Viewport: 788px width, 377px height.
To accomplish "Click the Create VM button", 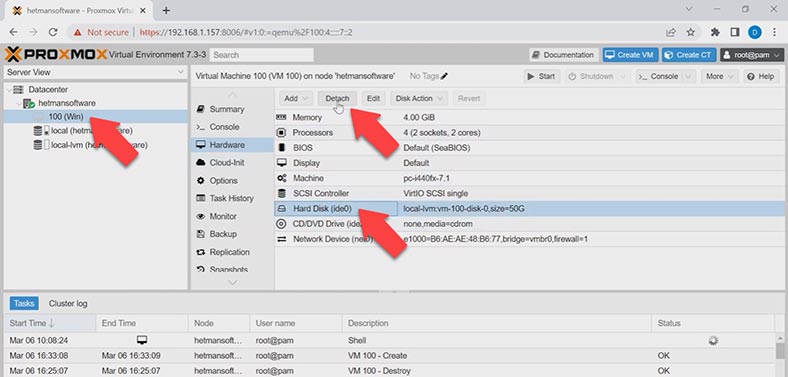I will [630, 55].
